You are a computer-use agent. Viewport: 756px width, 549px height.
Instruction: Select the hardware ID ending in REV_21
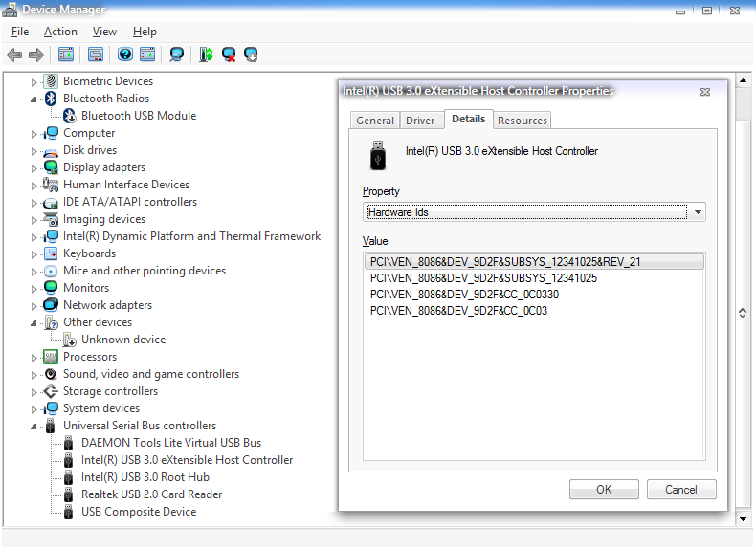(534, 262)
